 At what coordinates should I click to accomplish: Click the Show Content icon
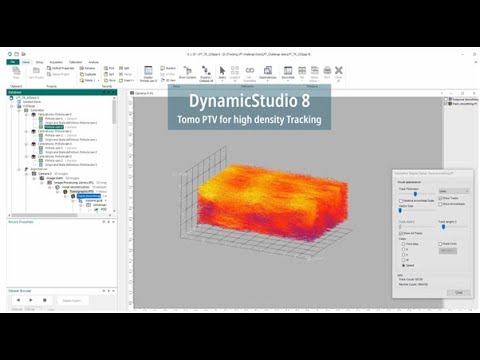[187, 72]
